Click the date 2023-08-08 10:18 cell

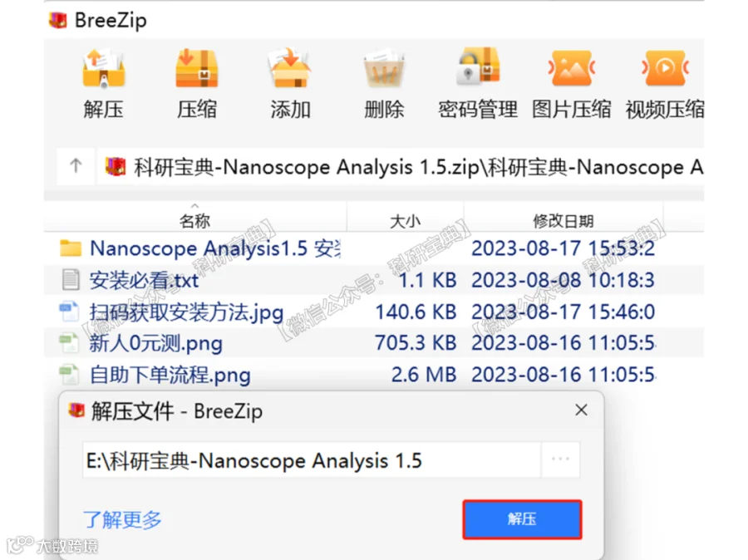563,281
